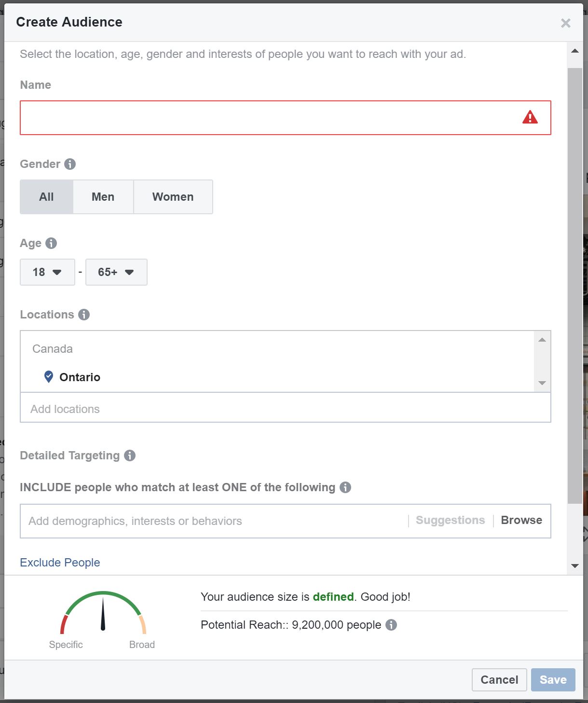This screenshot has width=588, height=703.
Task: Click the Age info icon
Action: point(51,243)
